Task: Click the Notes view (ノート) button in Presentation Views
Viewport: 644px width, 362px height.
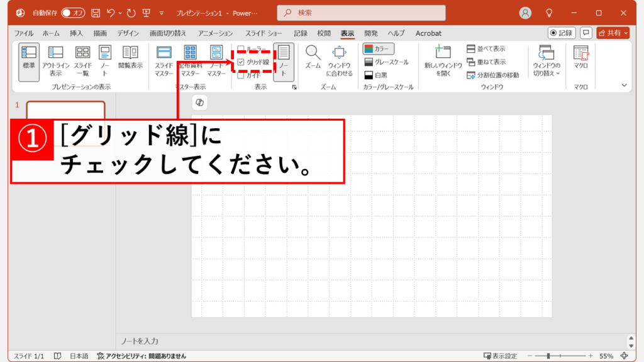Action: point(105,62)
